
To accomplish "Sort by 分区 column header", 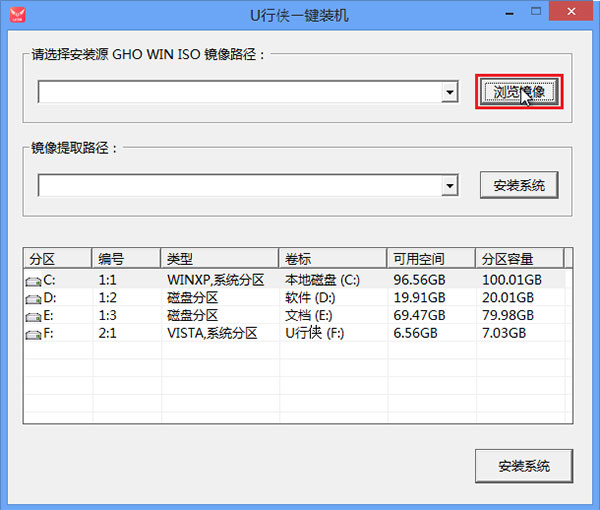I will click(58, 259).
